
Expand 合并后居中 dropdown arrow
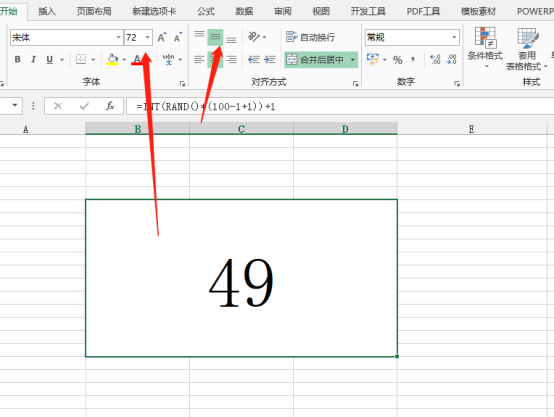pyautogui.click(x=353, y=60)
